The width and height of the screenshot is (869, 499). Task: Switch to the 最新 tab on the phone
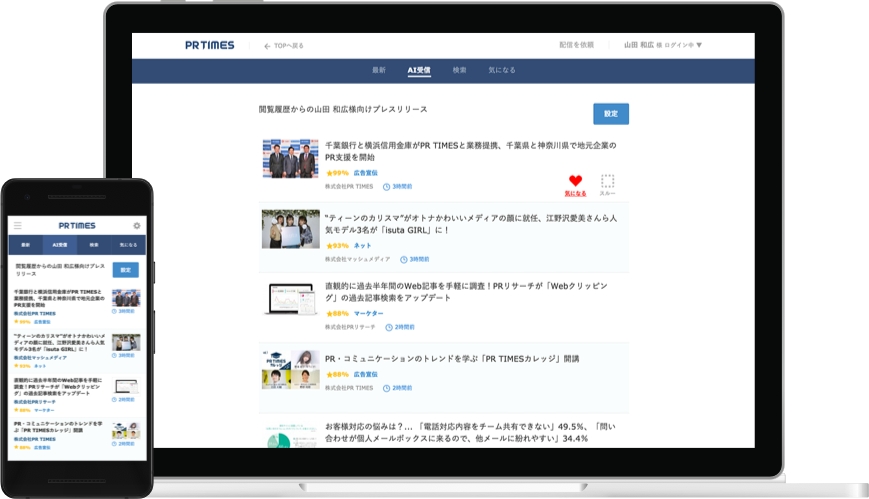[x=25, y=245]
